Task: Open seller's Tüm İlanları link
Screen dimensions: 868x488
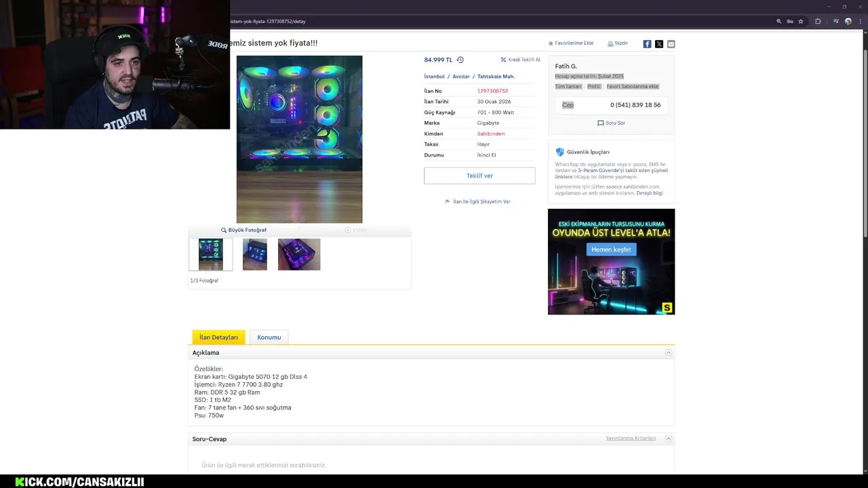Action: (x=568, y=87)
